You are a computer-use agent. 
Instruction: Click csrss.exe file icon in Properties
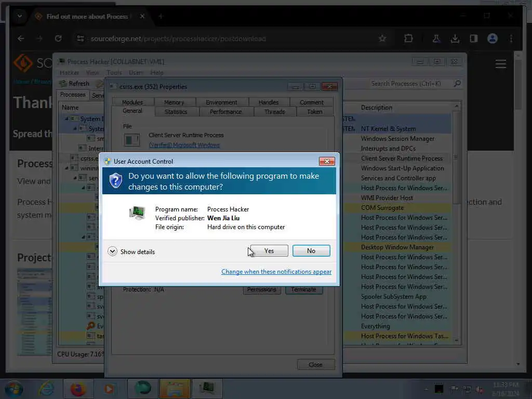(x=131, y=140)
